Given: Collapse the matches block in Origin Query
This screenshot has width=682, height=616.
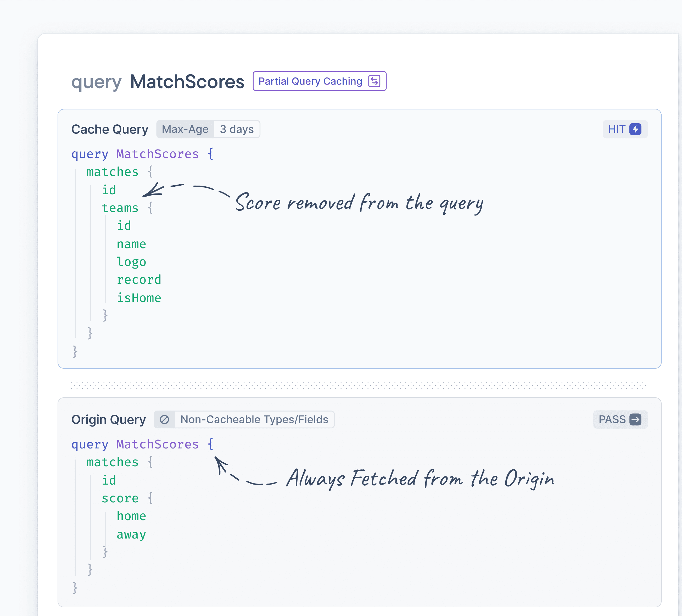Looking at the screenshot, I should [150, 462].
